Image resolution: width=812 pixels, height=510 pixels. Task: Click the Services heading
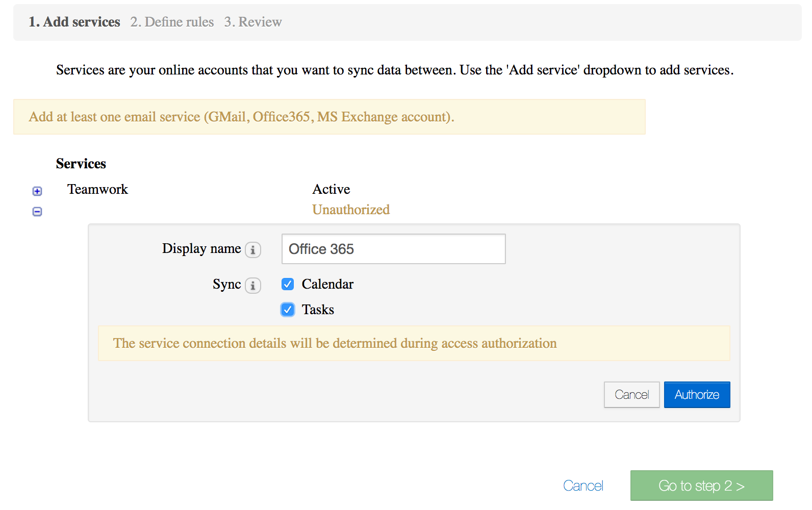(81, 164)
